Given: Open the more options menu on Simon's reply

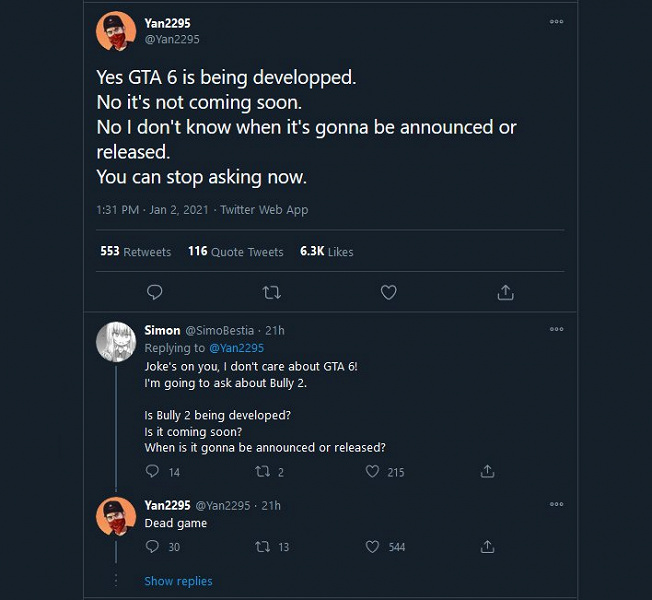Looking at the screenshot, I should click(556, 329).
